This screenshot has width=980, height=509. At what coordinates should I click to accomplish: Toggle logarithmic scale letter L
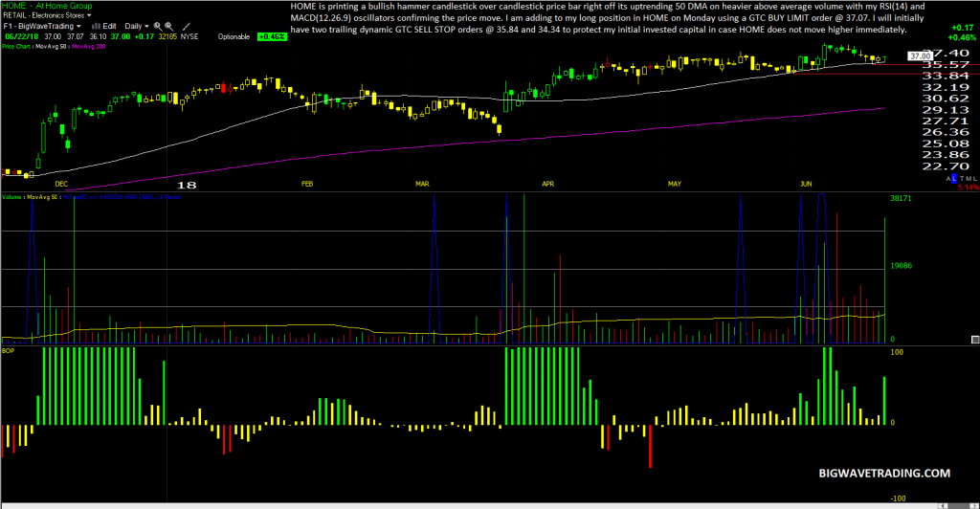[954, 179]
